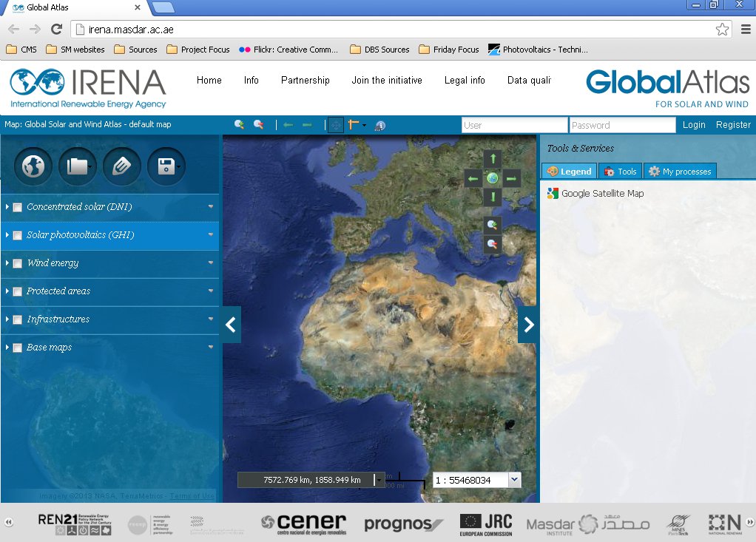Enable the Infrastructures checkbox
756x542 pixels.
click(x=17, y=319)
